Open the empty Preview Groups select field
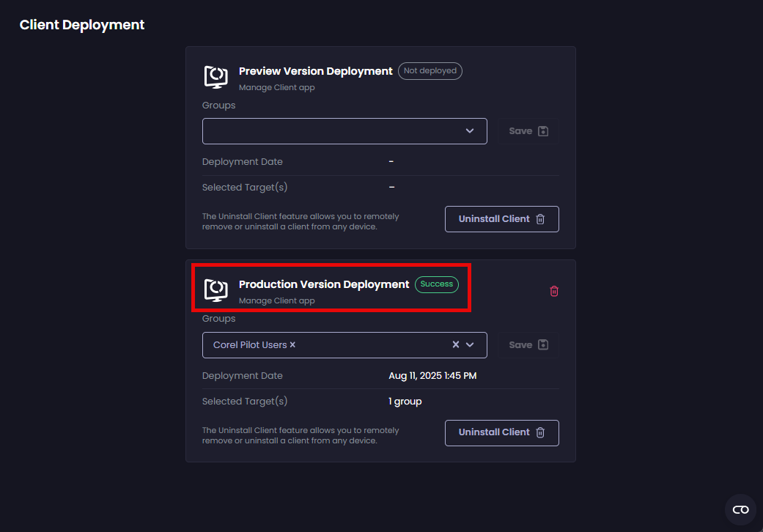The height and width of the screenshot is (532, 763). click(x=330, y=131)
